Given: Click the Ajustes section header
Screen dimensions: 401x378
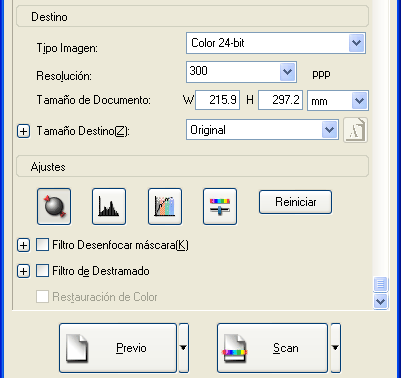Looking at the screenshot, I should pos(192,166).
